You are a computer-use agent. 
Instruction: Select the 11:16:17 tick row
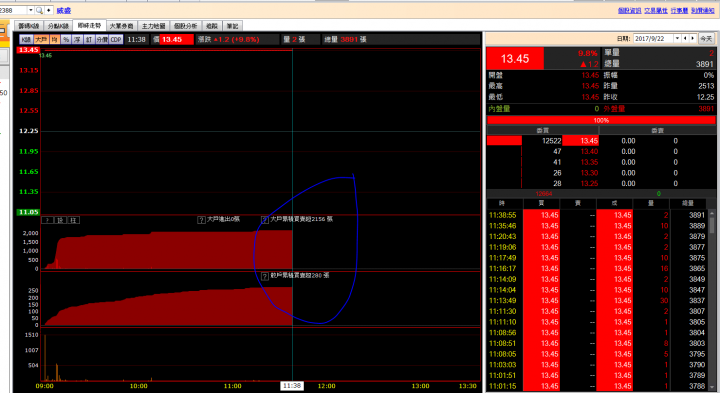point(597,269)
